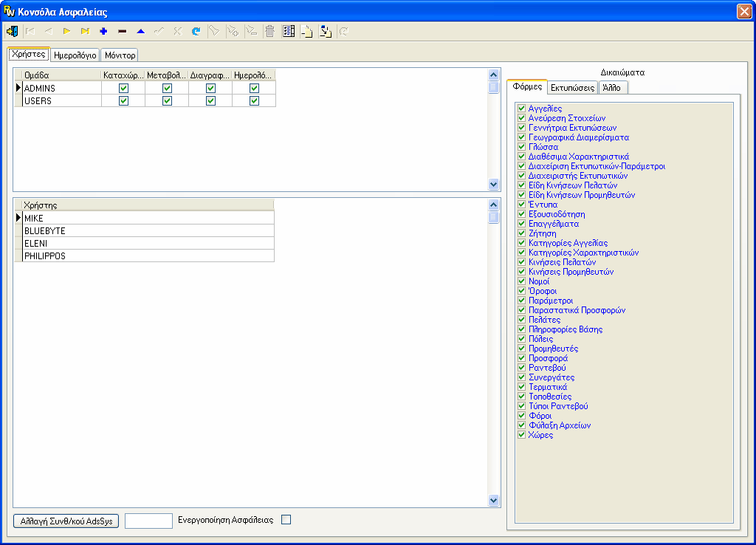Toggle Ημερολό... checkbox for USERS

coord(254,100)
